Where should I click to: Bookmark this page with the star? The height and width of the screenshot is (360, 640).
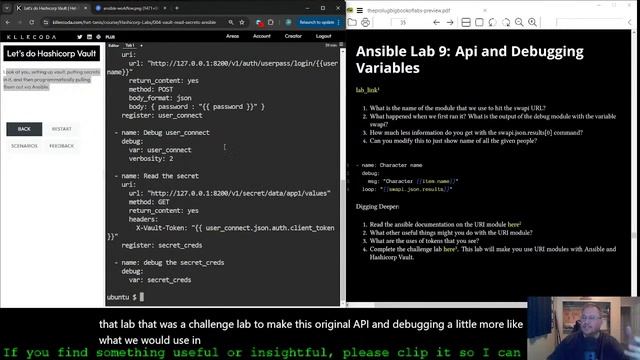coord(242,22)
